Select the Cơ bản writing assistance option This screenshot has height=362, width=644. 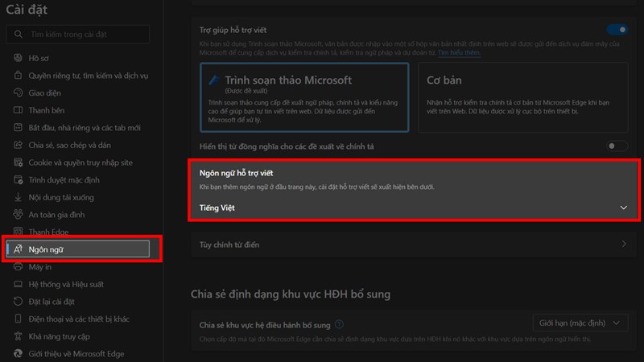click(x=522, y=97)
